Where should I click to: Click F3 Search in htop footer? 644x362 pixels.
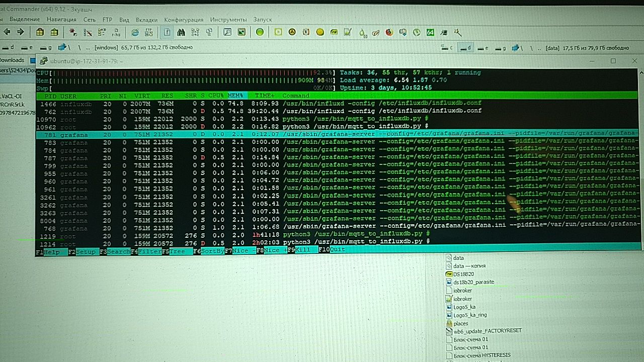pos(115,251)
